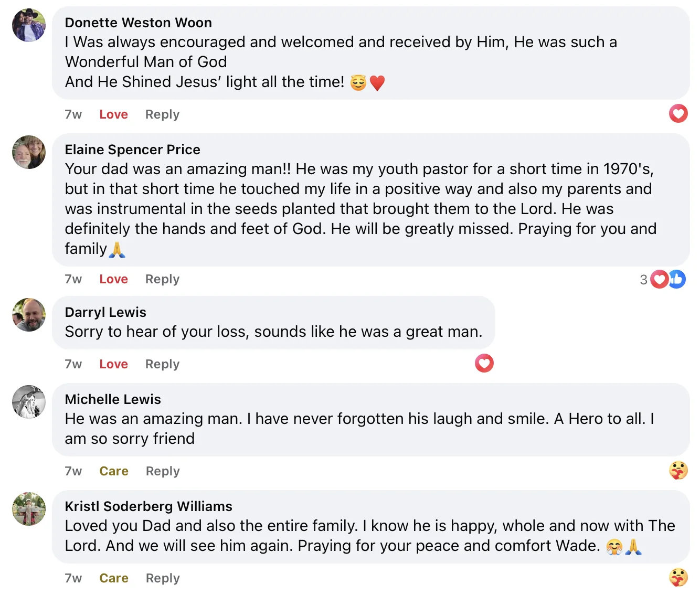The width and height of the screenshot is (700, 595).
Task: Toggle Love on Darryl Lewis's comment
Action: 113,364
